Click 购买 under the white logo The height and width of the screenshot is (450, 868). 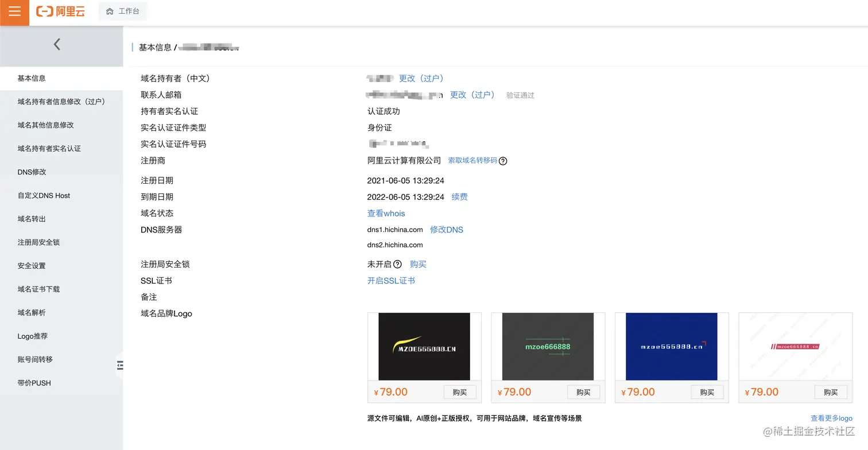[831, 392]
